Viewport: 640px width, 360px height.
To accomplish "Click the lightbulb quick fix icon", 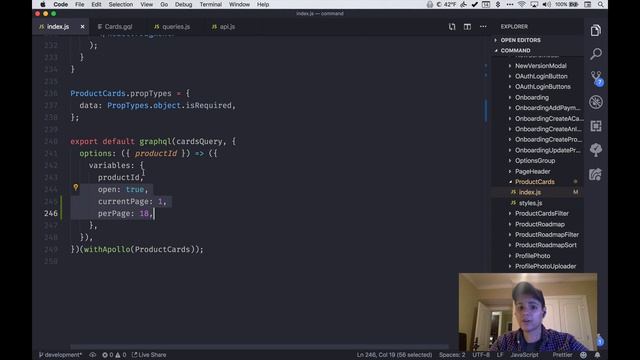I will [76, 187].
